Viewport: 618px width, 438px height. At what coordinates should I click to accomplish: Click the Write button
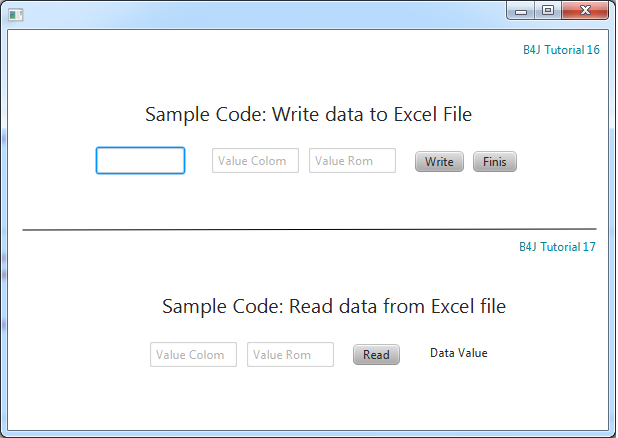pos(439,162)
